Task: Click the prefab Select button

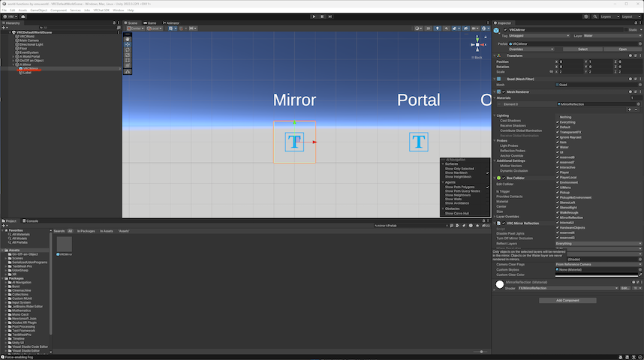Action: 582,49
